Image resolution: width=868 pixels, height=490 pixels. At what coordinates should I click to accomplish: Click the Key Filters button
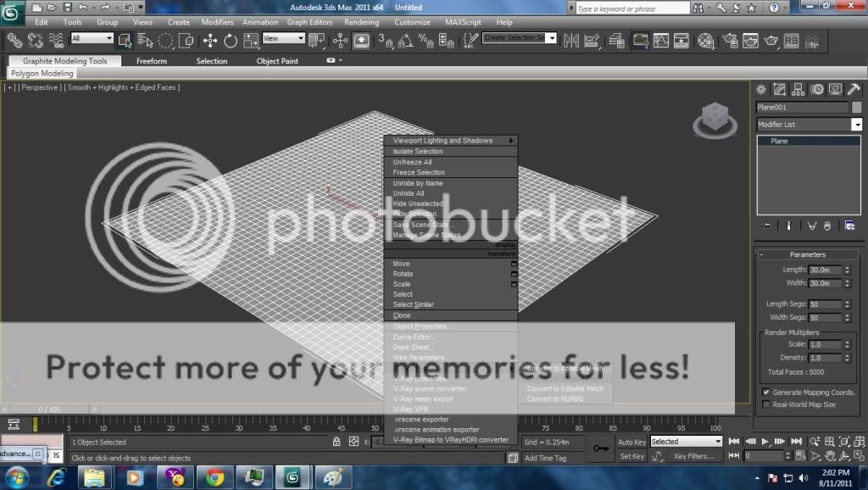694,456
